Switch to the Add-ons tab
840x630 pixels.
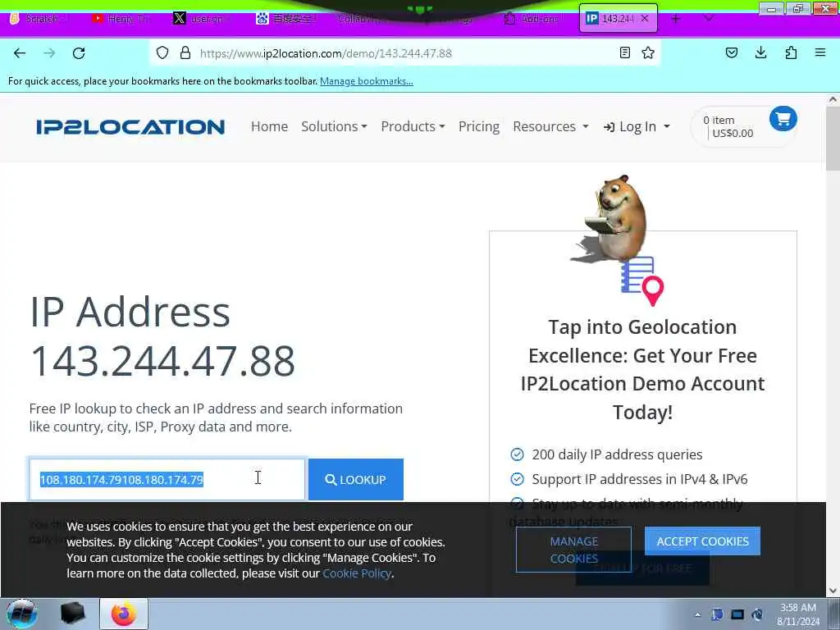(533, 19)
